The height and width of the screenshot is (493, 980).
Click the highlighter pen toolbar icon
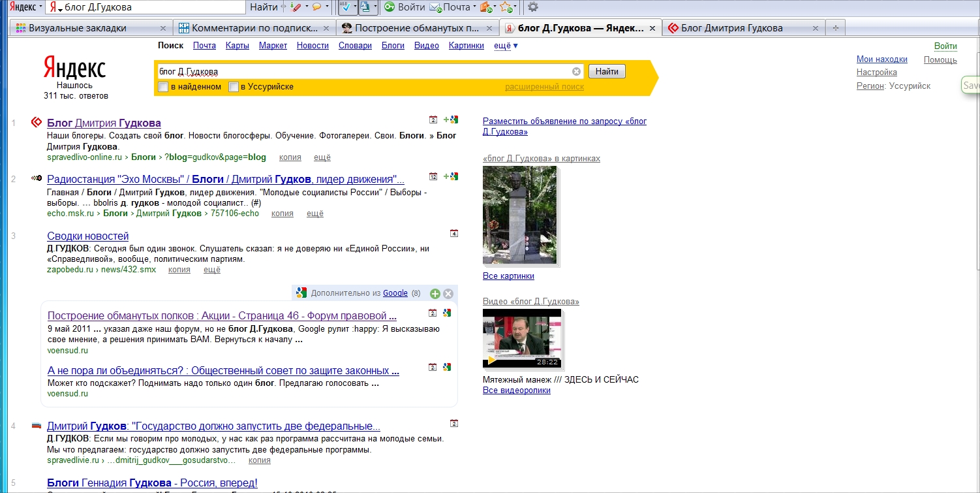tap(296, 7)
